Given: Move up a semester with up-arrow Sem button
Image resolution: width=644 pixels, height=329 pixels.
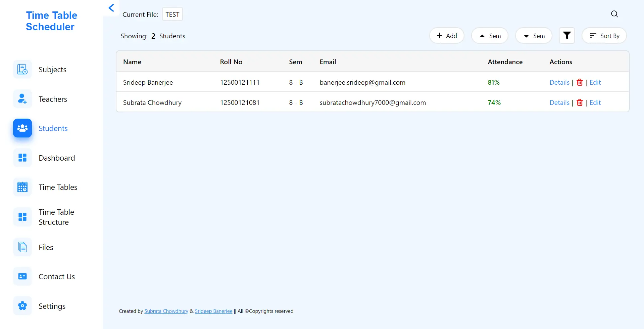Looking at the screenshot, I should tap(490, 36).
